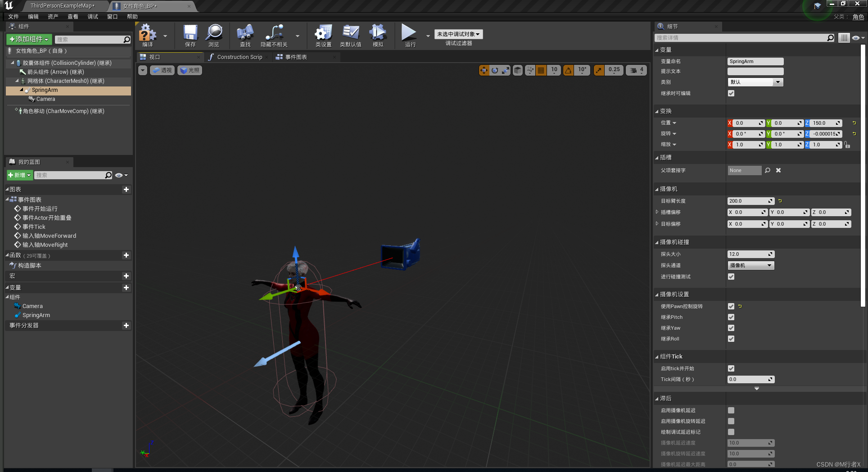Open the 帮助 menu
The height and width of the screenshot is (472, 868).
pyautogui.click(x=132, y=17)
